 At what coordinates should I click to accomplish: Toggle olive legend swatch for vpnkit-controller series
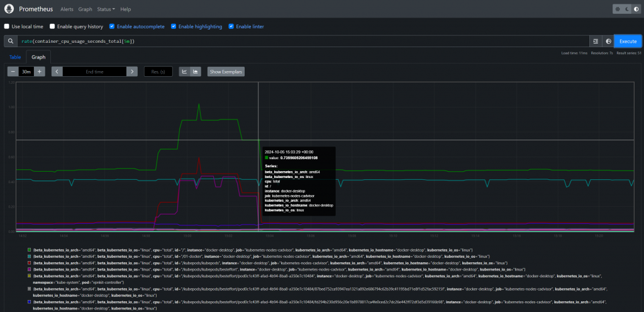pyautogui.click(x=29, y=276)
